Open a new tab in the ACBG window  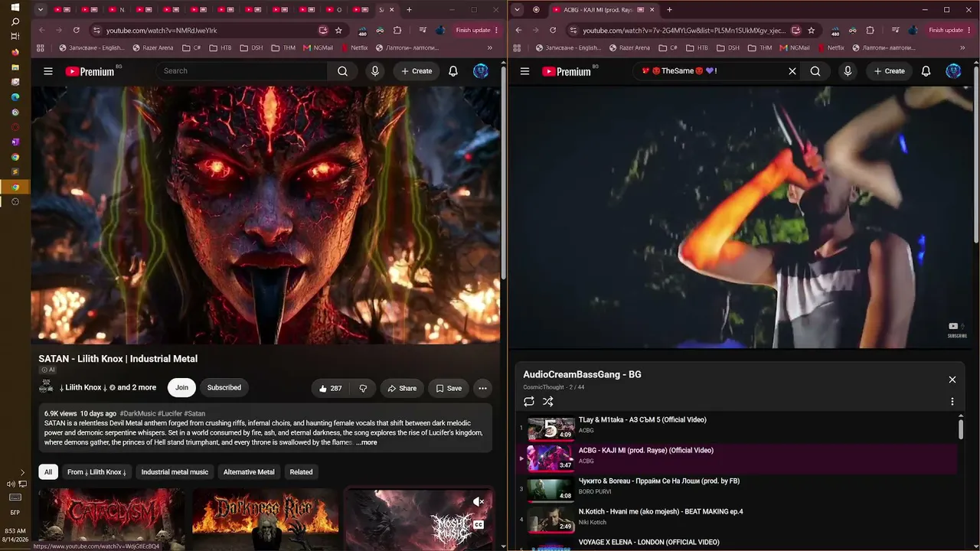[669, 10]
